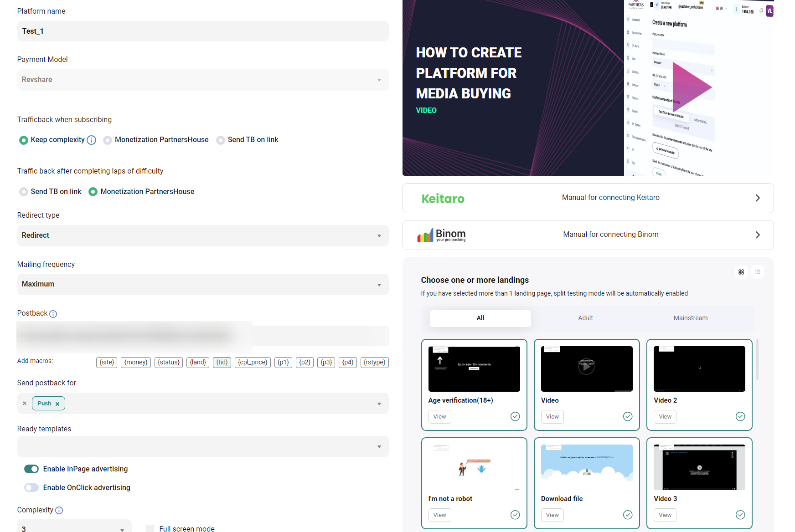The image size is (795, 532).
Task: Open the Video 3 landing thumbnail
Action: 699,467
